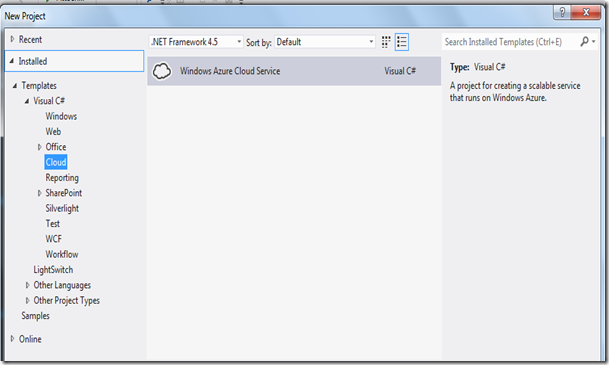Screen dimensions: 609x365
Task: Select the Silverlight template category
Action: click(x=62, y=209)
